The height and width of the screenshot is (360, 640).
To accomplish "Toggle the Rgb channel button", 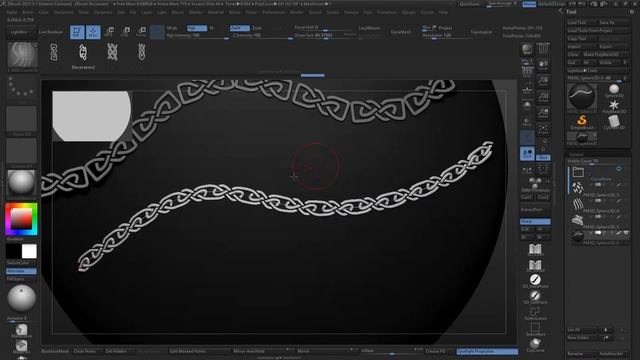I will 197,28.
